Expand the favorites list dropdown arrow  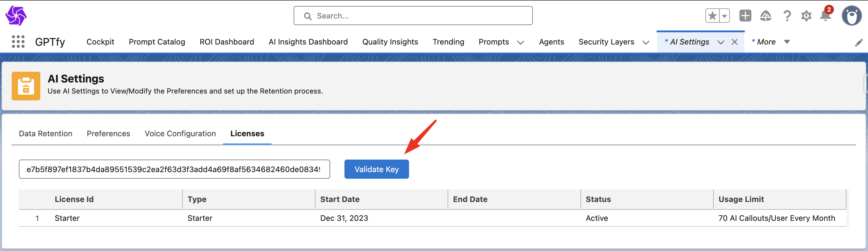coord(724,16)
